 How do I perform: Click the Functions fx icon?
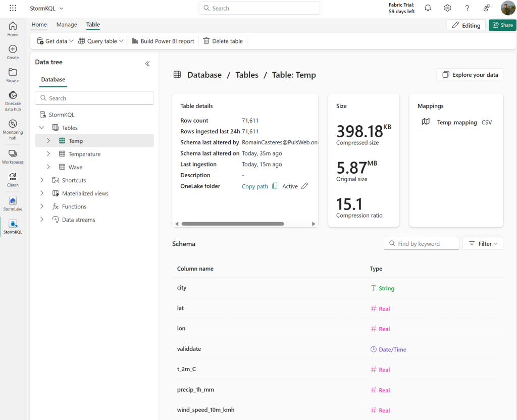click(56, 206)
